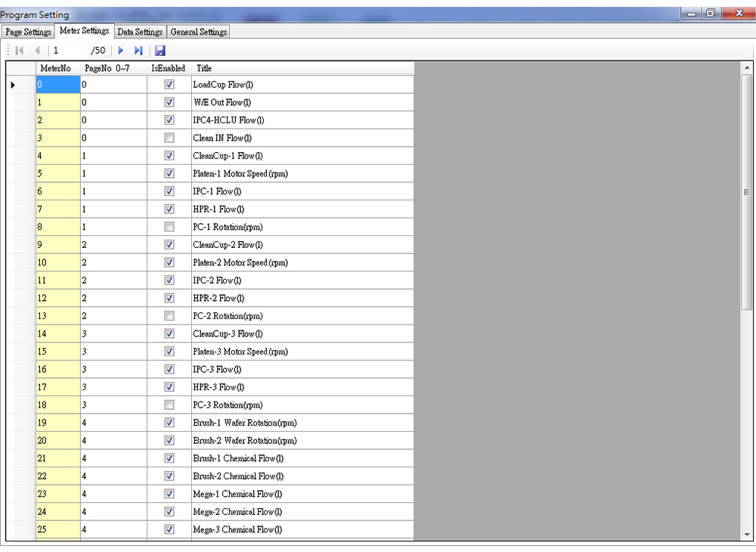Open the General Settings tab

click(198, 32)
